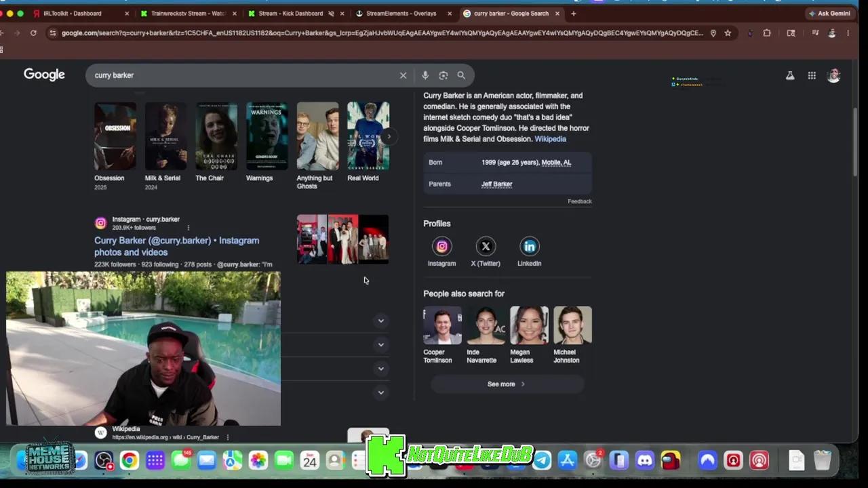Viewport: 868px width, 488px height.
Task: Open the Curry Barker Instagram result link
Action: pyautogui.click(x=176, y=246)
